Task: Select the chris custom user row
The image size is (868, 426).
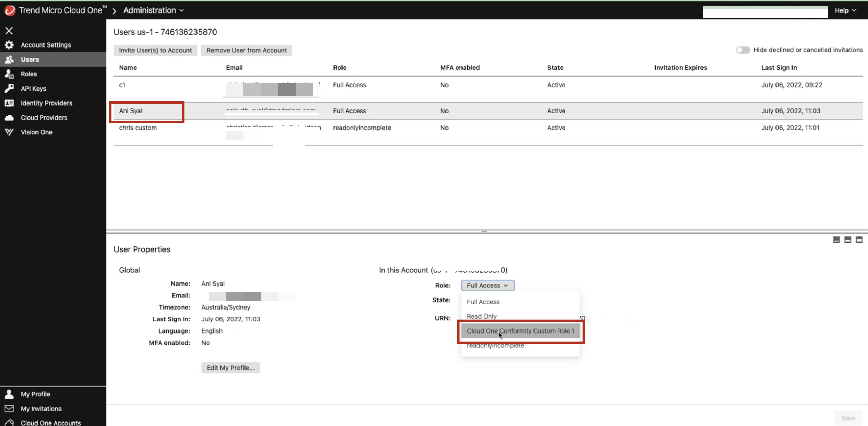Action: [488, 132]
